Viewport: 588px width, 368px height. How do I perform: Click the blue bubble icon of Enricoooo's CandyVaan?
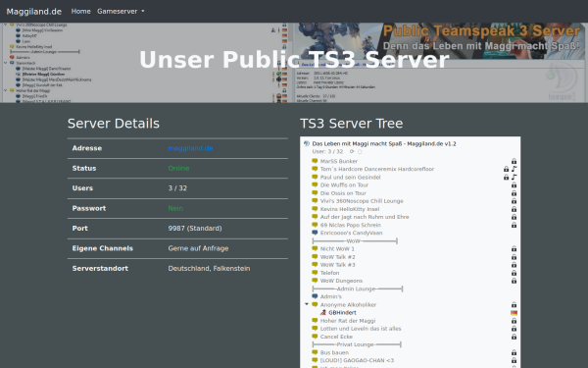[x=315, y=233]
